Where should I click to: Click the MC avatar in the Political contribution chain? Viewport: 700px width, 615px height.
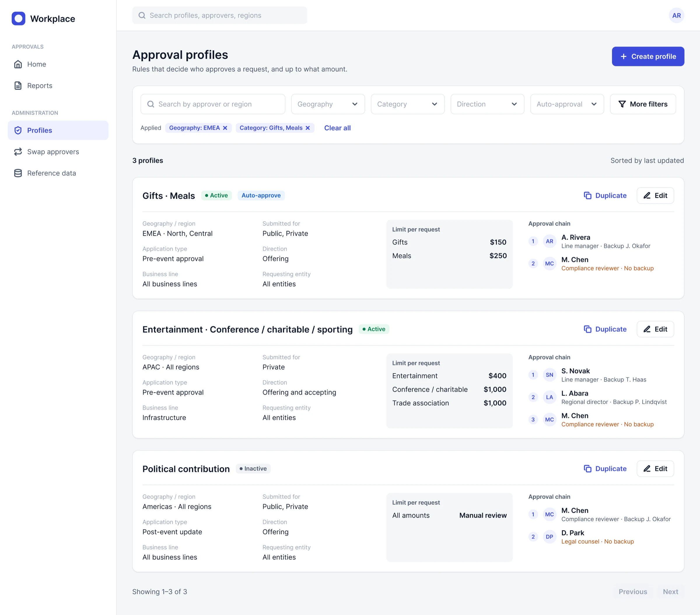(550, 515)
